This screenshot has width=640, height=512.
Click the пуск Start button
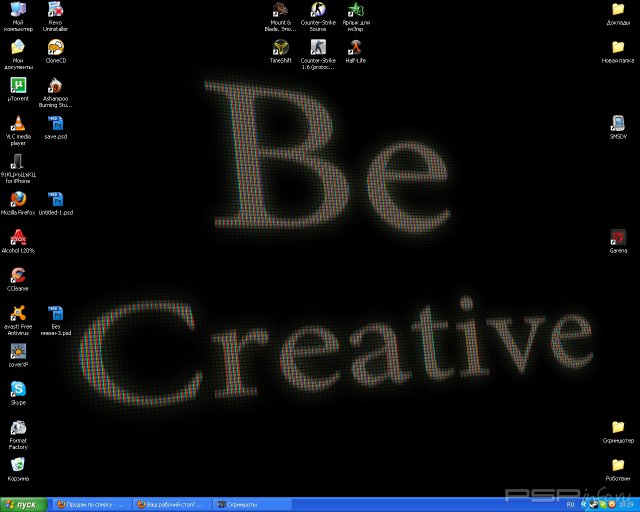(x=22, y=504)
